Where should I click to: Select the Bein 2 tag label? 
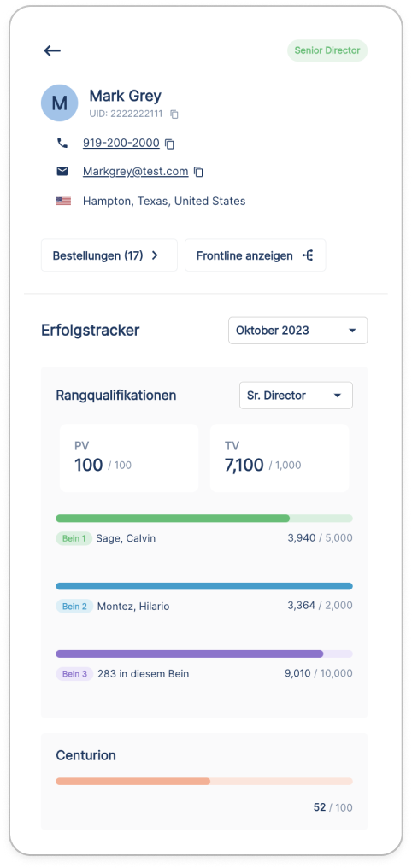click(x=74, y=607)
